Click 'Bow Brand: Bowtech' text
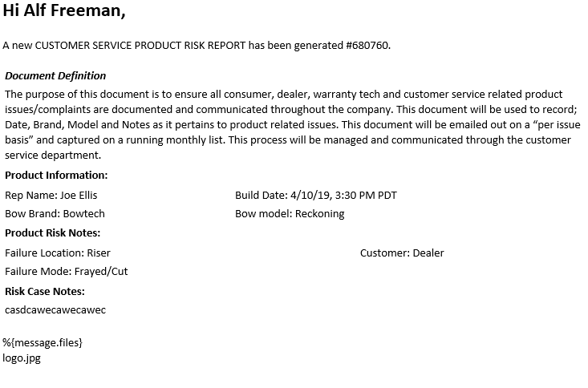The width and height of the screenshot is (588, 388). click(x=55, y=214)
